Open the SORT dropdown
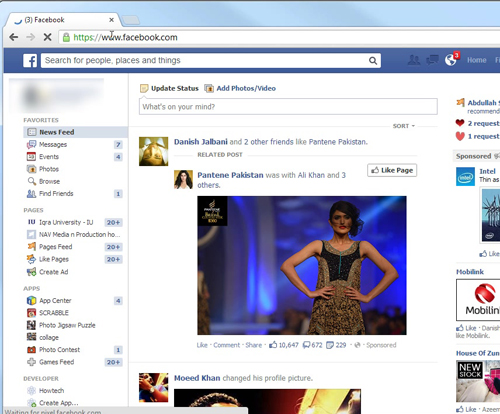The image size is (500, 414). (404, 126)
